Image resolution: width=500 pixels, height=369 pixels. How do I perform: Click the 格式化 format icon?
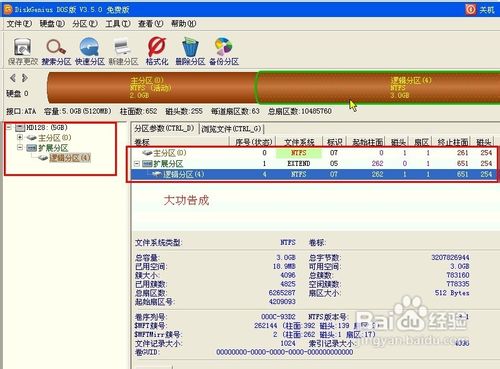pyautogui.click(x=157, y=47)
